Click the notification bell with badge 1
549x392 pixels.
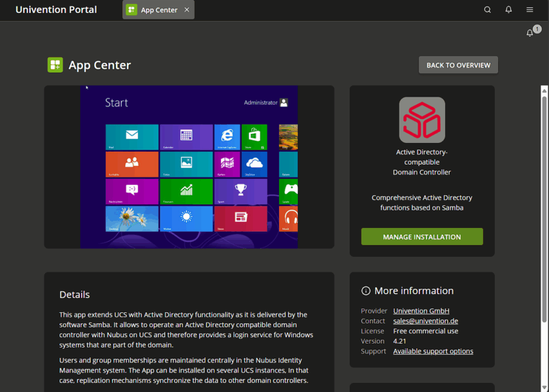tap(530, 33)
